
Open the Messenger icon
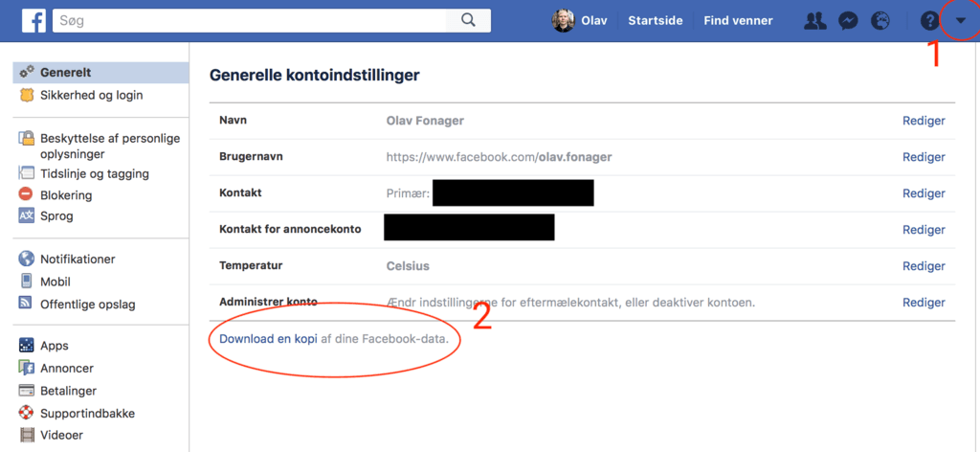click(848, 21)
